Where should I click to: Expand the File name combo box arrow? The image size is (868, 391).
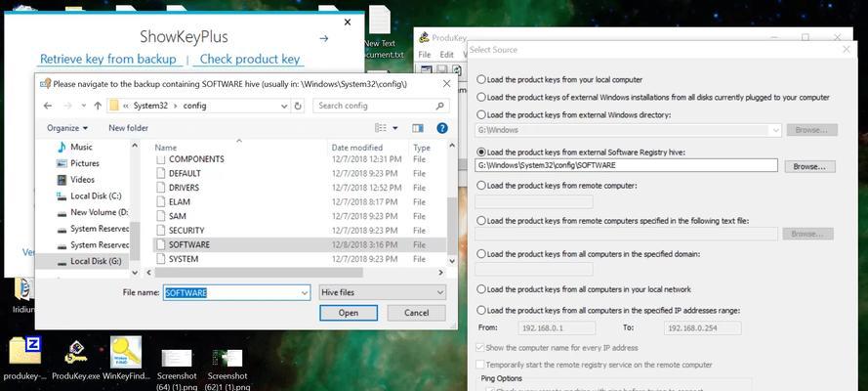point(305,292)
